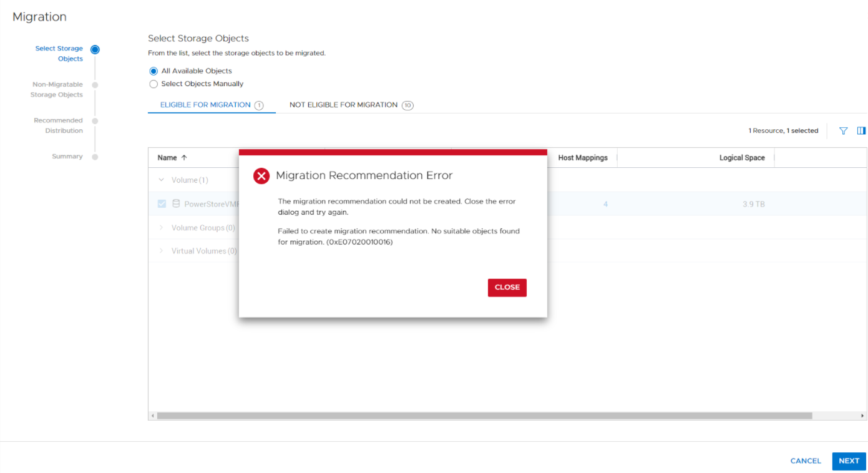This screenshot has height=473, width=868.
Task: Open the table filter icon
Action: tap(843, 131)
